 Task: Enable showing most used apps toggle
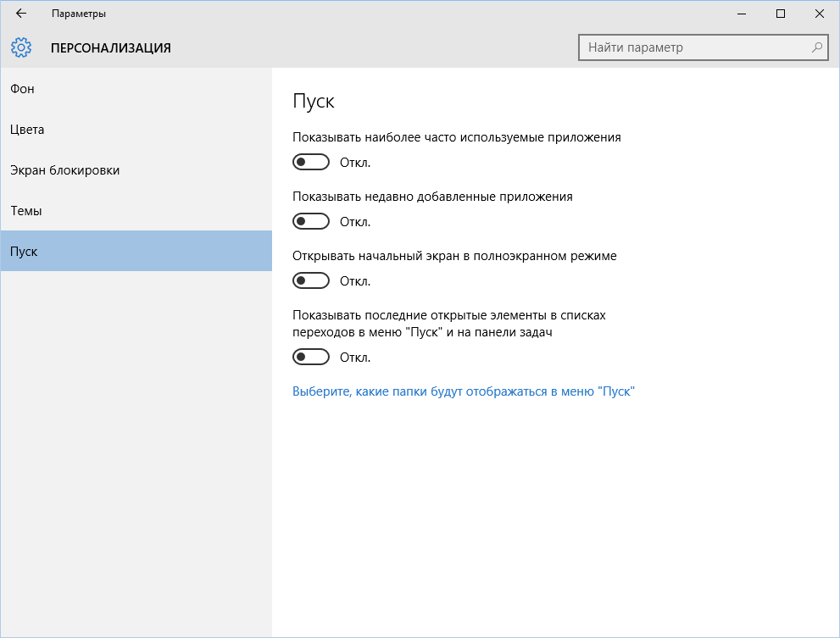(x=310, y=162)
